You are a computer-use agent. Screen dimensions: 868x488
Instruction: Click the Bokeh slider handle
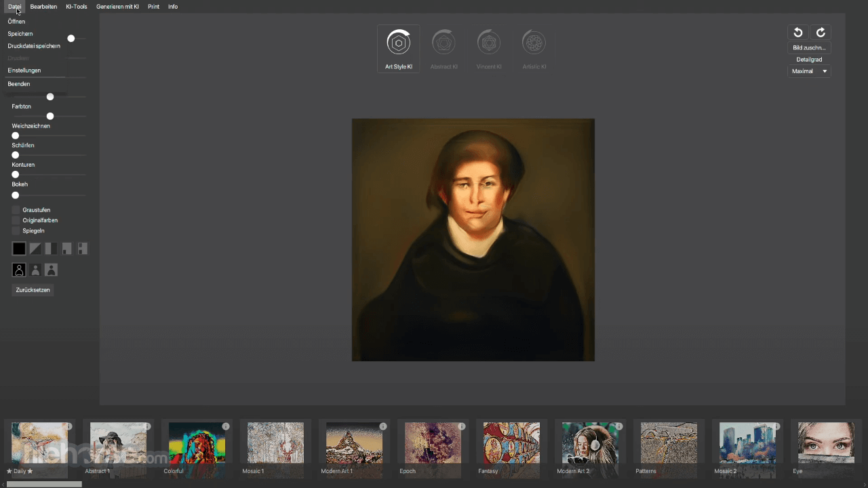pyautogui.click(x=16, y=195)
